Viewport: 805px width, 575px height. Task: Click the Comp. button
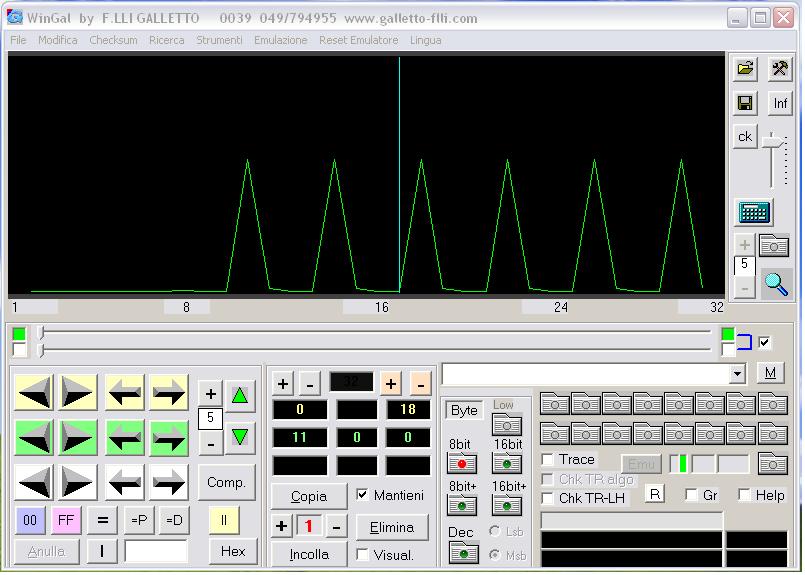coord(226,482)
